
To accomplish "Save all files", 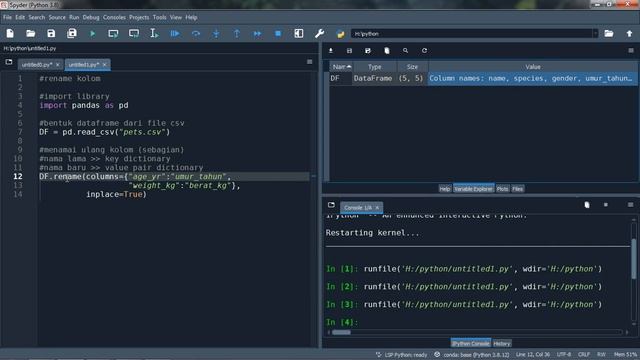I will (x=72, y=33).
